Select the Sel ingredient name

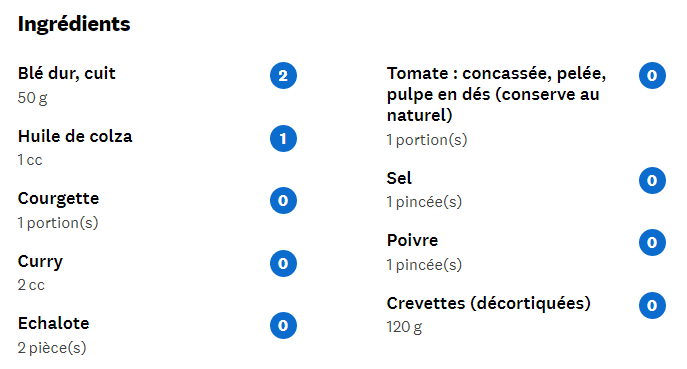399,178
